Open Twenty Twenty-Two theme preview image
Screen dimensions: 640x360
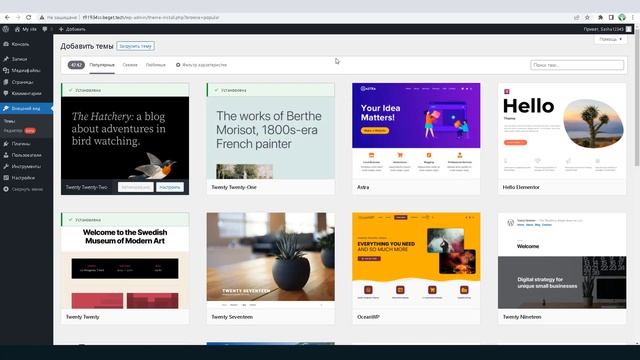click(125, 138)
